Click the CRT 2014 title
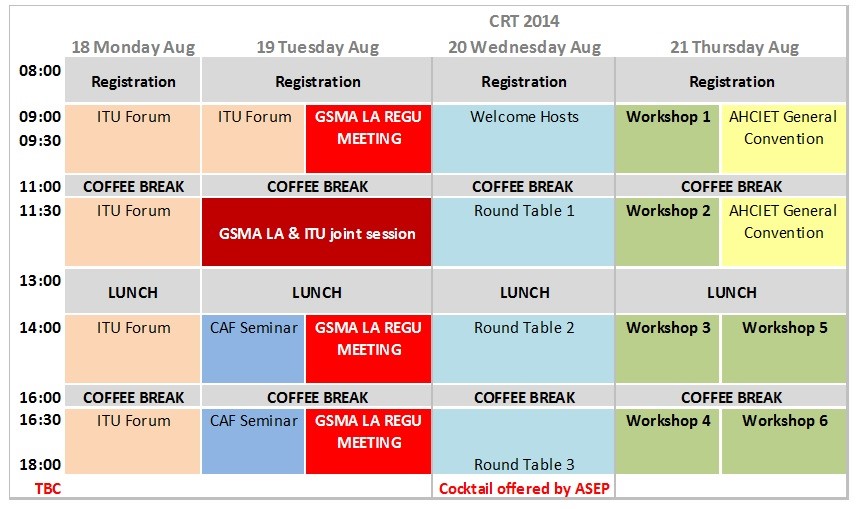The image size is (857, 509). (x=524, y=21)
